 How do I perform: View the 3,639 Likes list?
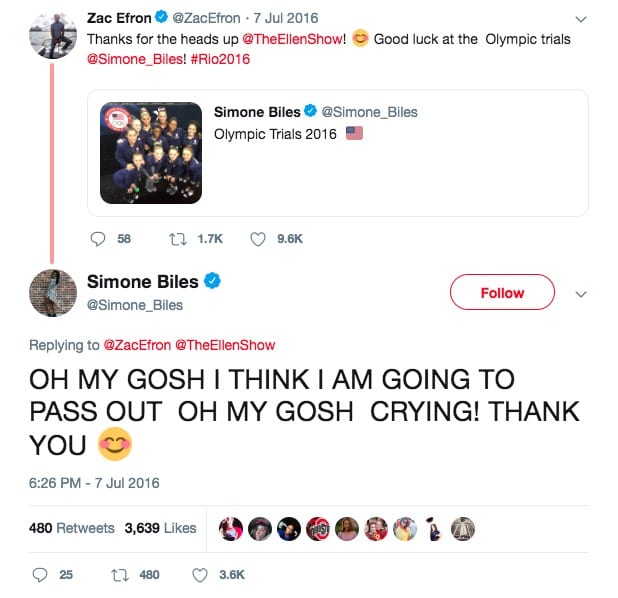[160, 528]
